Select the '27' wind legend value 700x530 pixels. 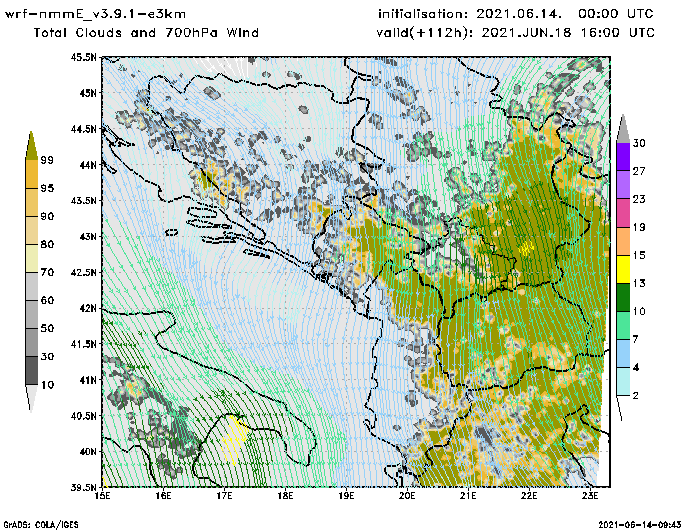[x=639, y=171]
